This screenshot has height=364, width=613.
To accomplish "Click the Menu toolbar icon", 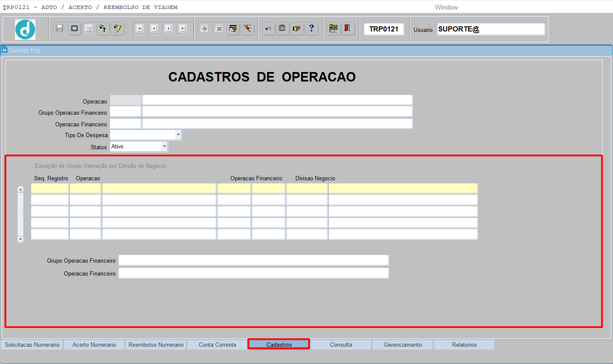I will click(x=333, y=28).
